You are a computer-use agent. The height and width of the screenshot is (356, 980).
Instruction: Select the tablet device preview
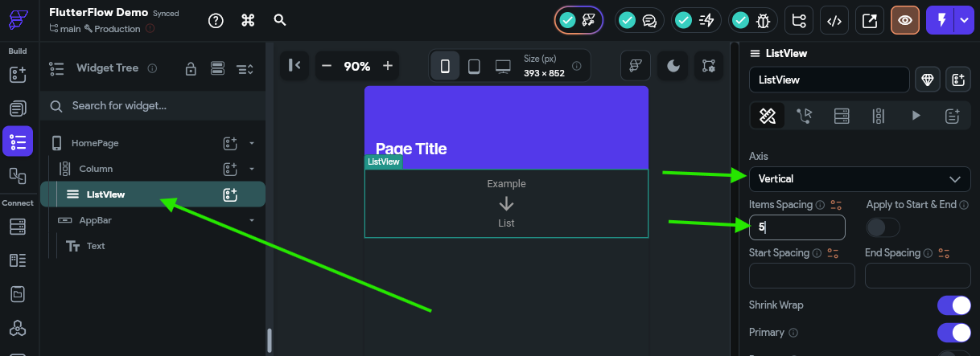pos(474,66)
